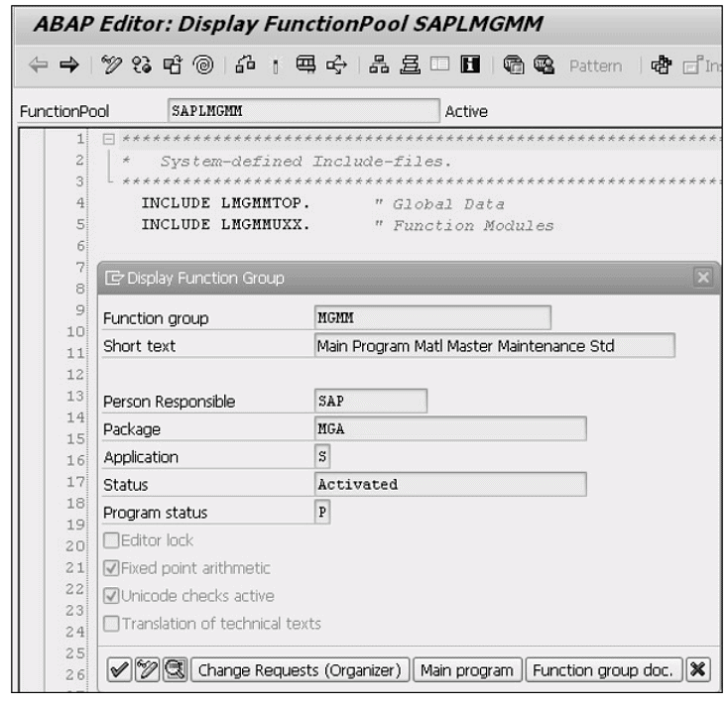Click the dialog magnifier details button
The image size is (728, 708).
(175, 670)
